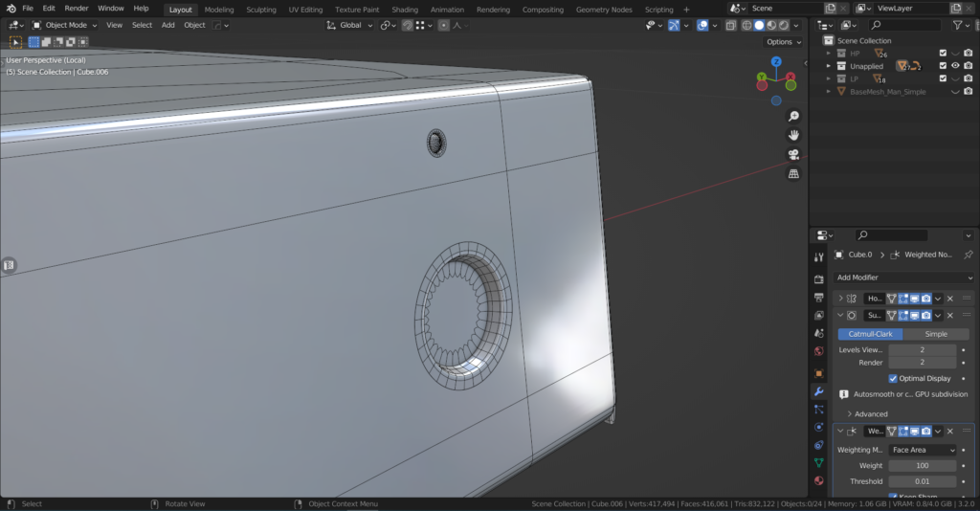
Task: Disable the Optimal Display checkbox
Action: [x=893, y=378]
